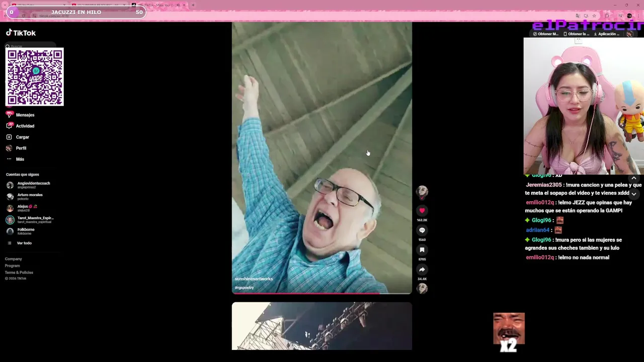Reload the page with the refresh icon
Image resolution: width=644 pixels, height=362 pixels.
click(23, 16)
